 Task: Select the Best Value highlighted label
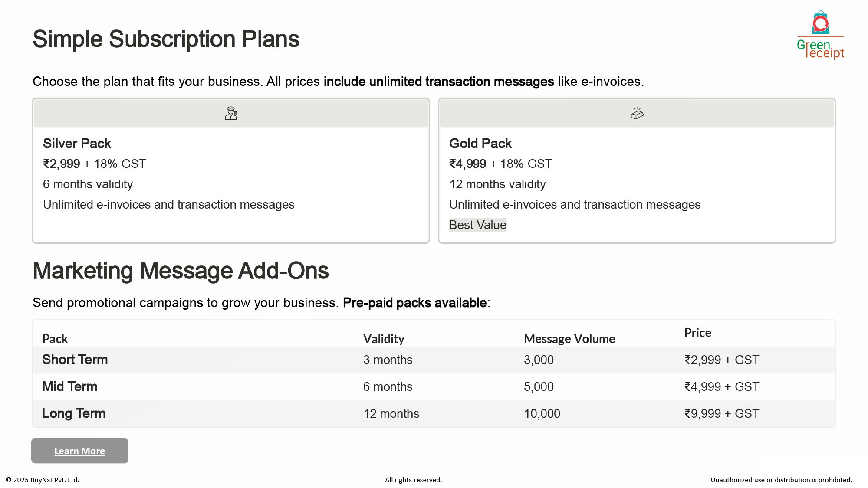[x=477, y=225]
